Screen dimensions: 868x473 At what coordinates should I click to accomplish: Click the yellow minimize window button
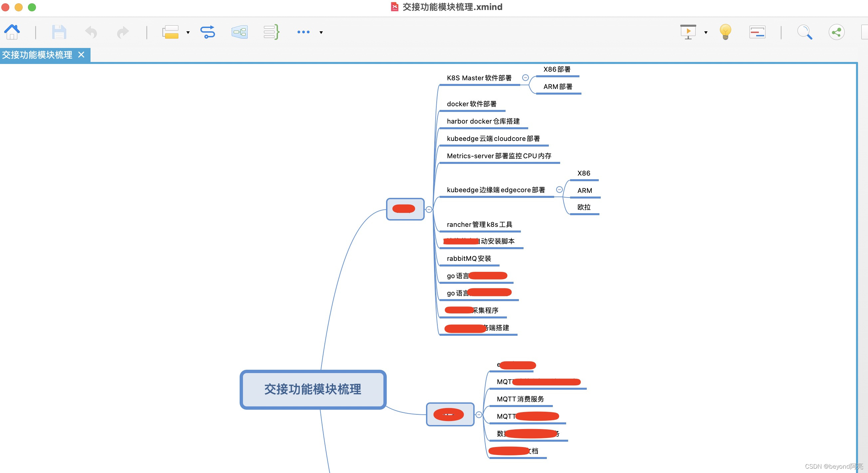pos(19,7)
